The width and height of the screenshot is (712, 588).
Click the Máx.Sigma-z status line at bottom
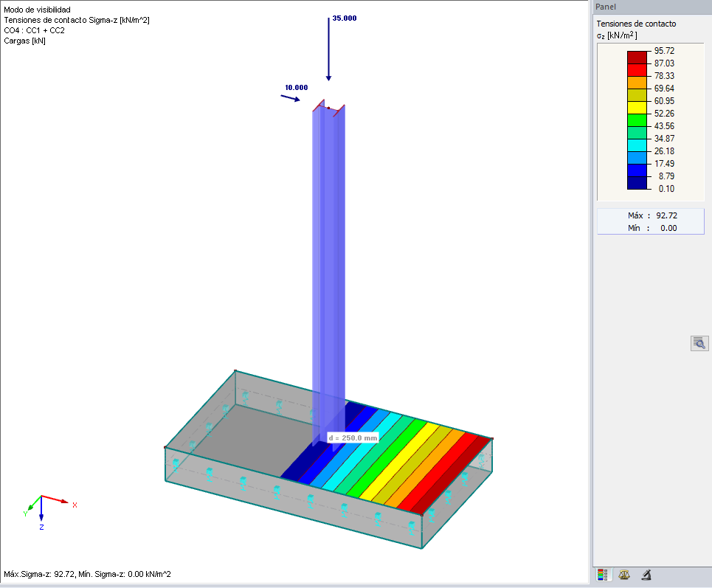(x=87, y=575)
